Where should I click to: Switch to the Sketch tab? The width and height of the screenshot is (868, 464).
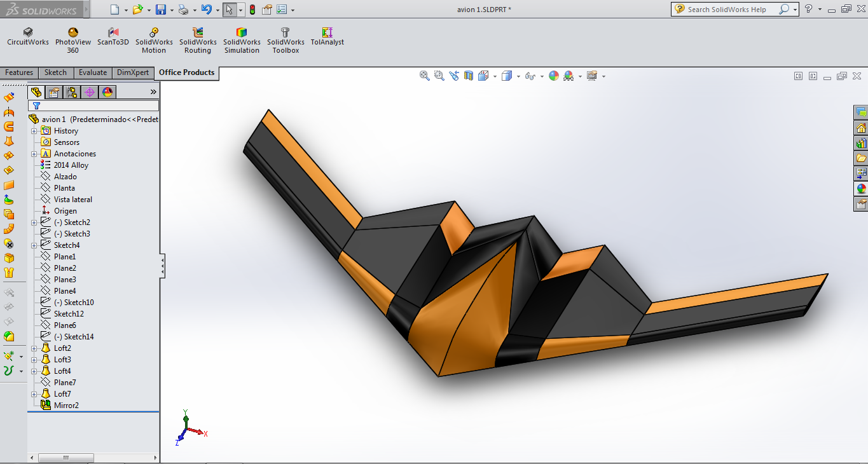point(55,72)
